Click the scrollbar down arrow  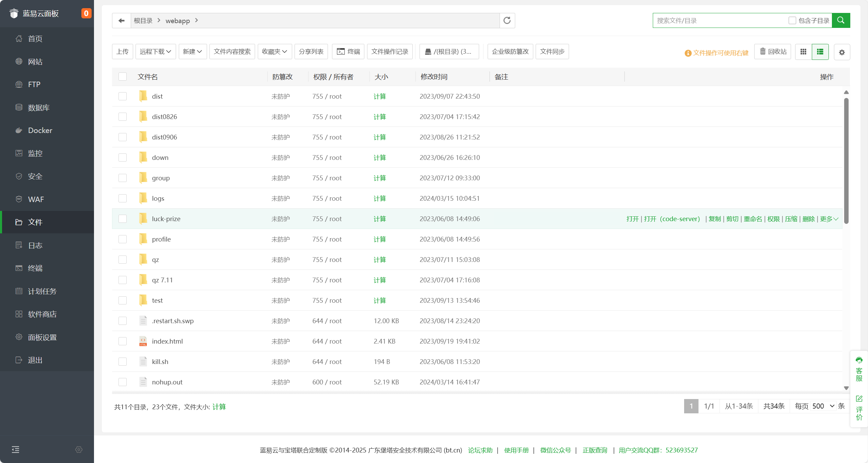(846, 388)
